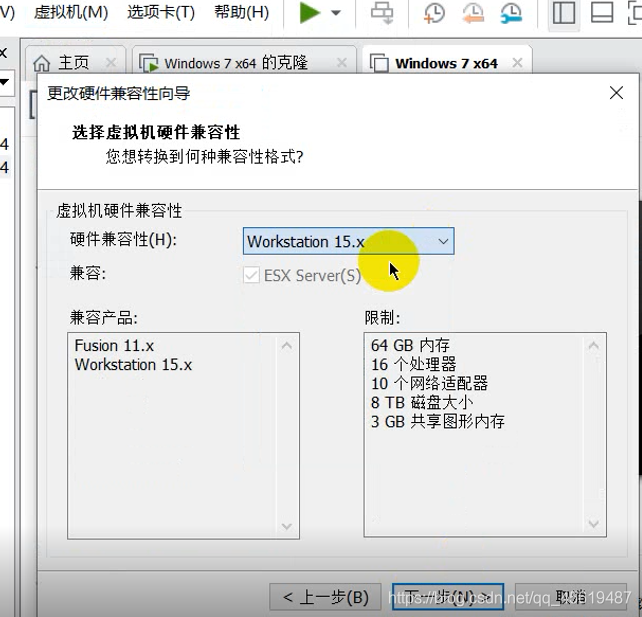Click the 上一步(B) back button
Viewport: 642px width, 617px height.
pos(326,597)
